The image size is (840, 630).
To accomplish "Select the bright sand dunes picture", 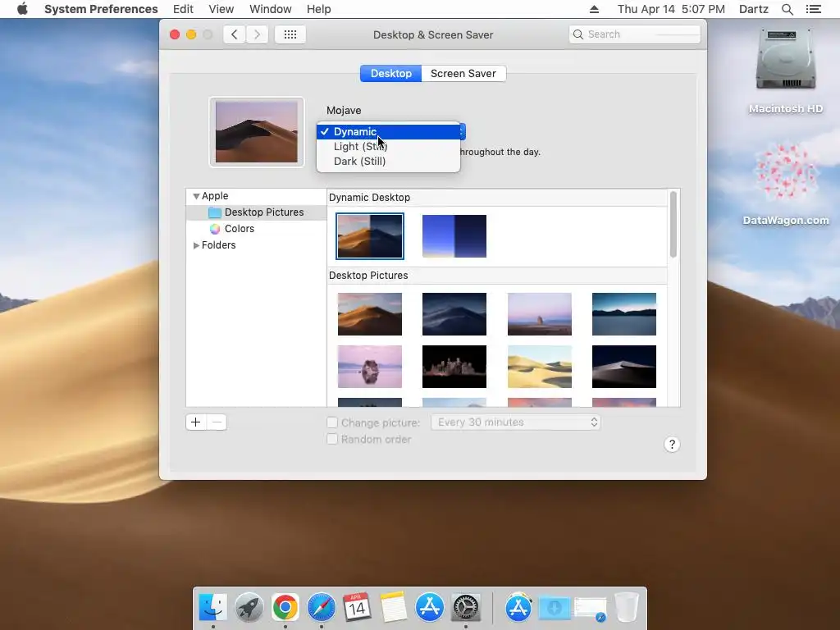I will click(540, 367).
